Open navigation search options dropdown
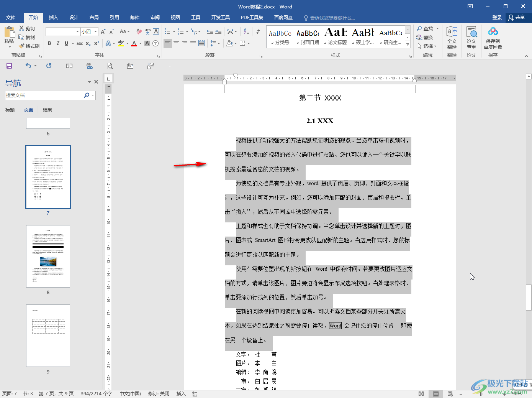This screenshot has width=532, height=398. click(x=93, y=95)
